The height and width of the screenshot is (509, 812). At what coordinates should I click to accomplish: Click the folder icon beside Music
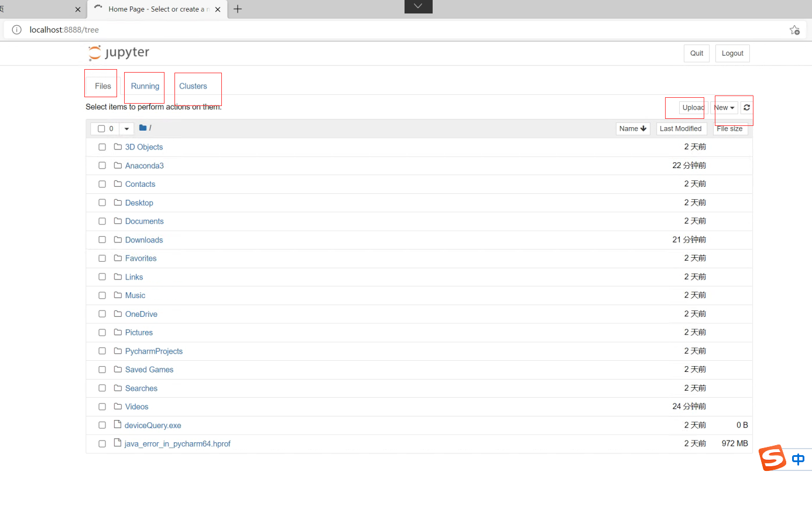(118, 295)
